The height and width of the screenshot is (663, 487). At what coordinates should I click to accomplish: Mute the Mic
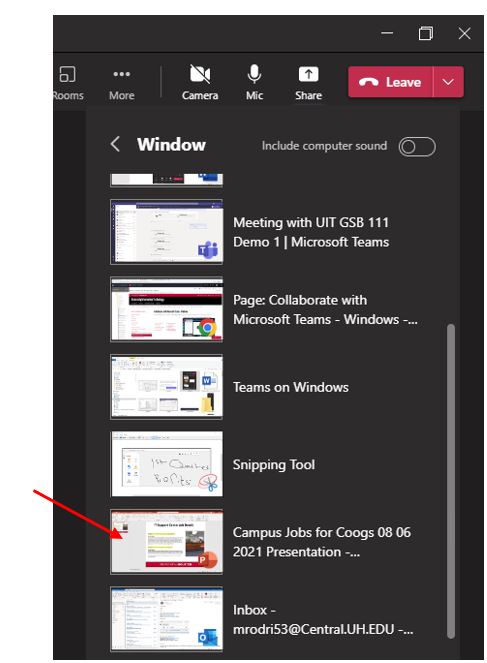[254, 82]
